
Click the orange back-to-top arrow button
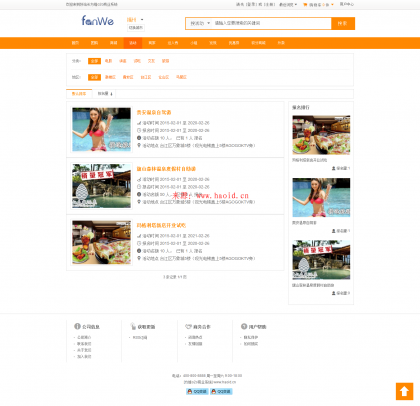404,391
